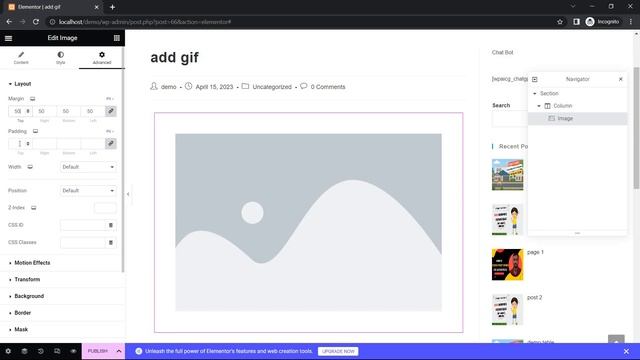Open the post 2 link
The image size is (640, 360).
(x=534, y=298)
